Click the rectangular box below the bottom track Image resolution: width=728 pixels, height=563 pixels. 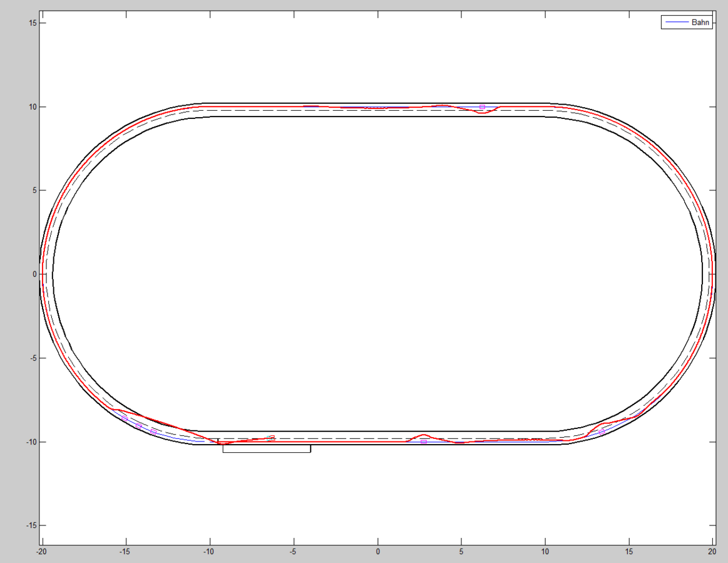pyautogui.click(x=267, y=448)
